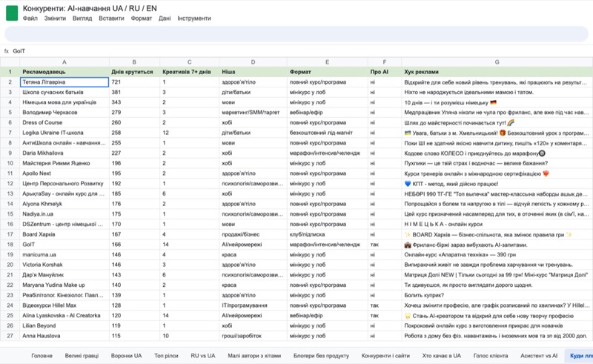Select column F header
Screen dimensions: 593x364
pos(385,62)
